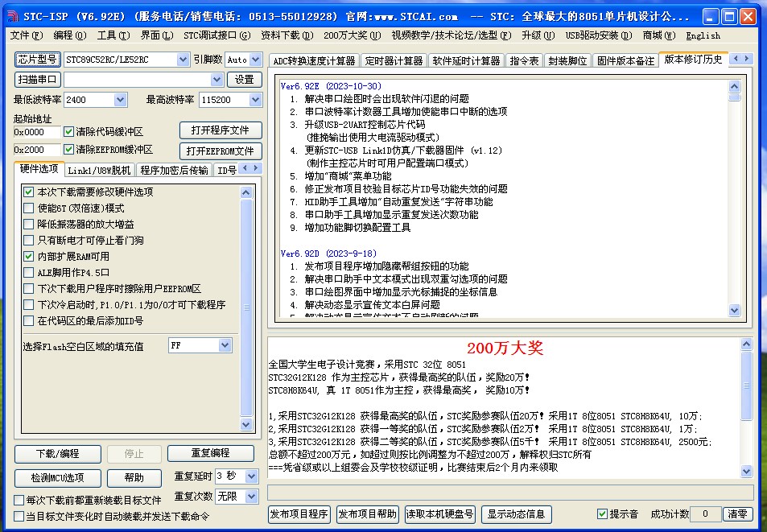Toggle ALE脚用作P4.5口 checkbox
This screenshot has height=532, width=767.
coord(28,273)
